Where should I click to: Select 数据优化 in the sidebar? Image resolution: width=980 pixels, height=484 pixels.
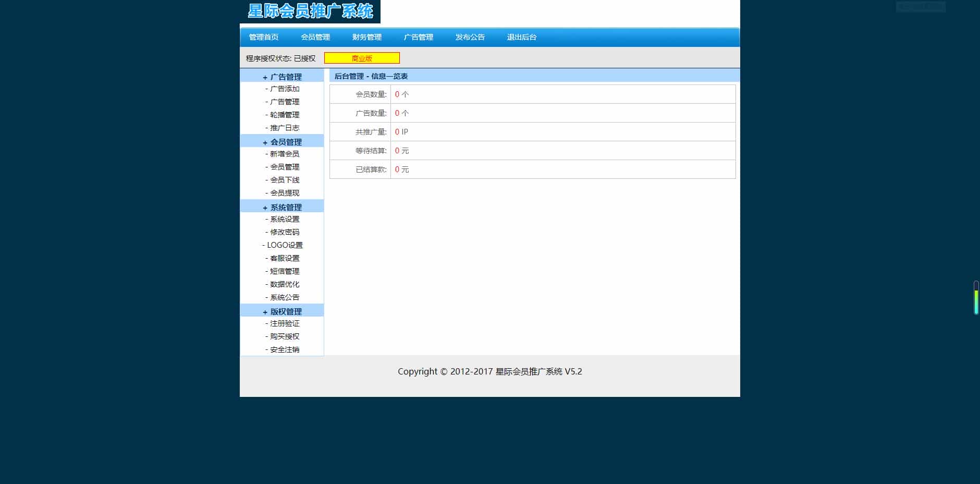pyautogui.click(x=283, y=284)
